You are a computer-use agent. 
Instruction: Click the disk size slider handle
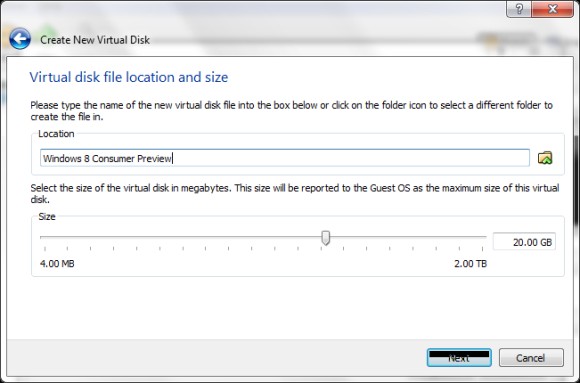point(326,238)
